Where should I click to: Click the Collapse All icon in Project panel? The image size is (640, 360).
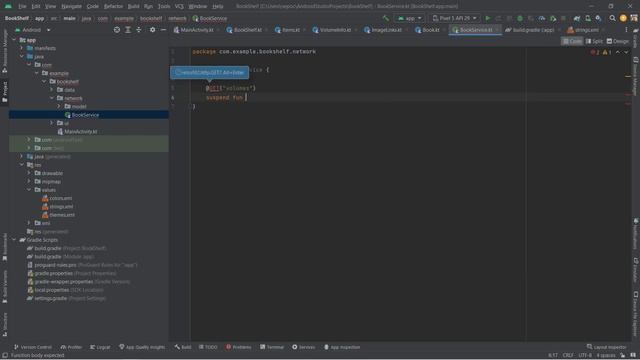pos(139,30)
